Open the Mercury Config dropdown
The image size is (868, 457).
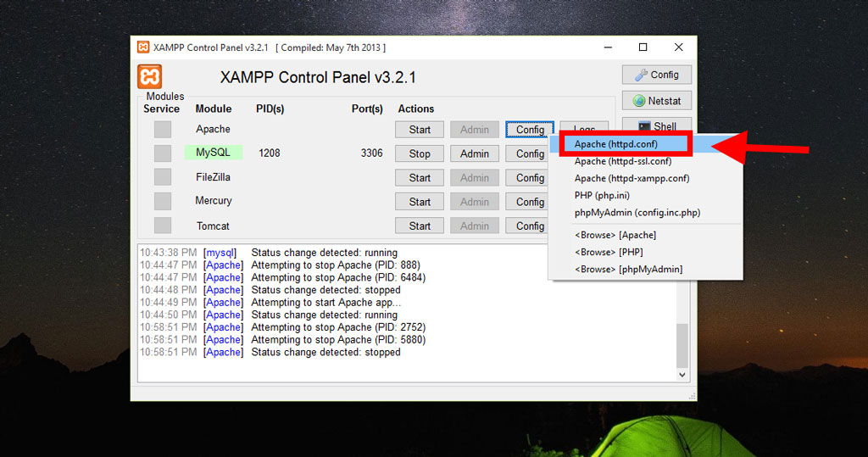pos(527,202)
